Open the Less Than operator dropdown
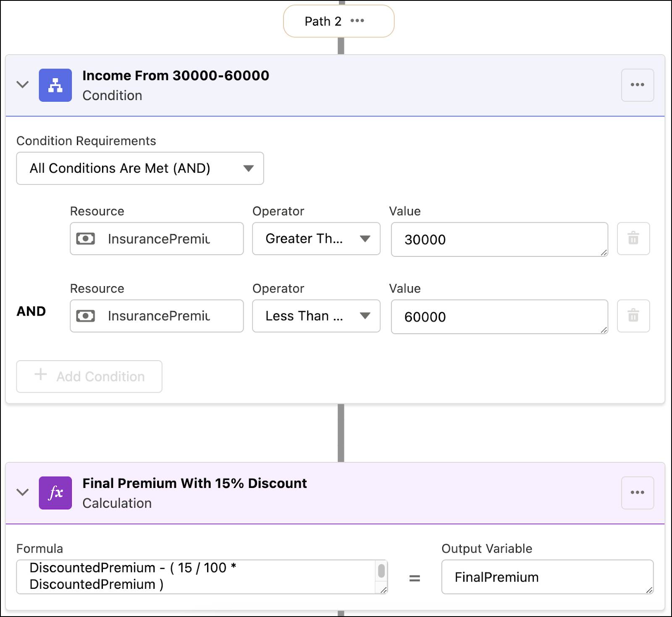The image size is (672, 617). pos(365,316)
